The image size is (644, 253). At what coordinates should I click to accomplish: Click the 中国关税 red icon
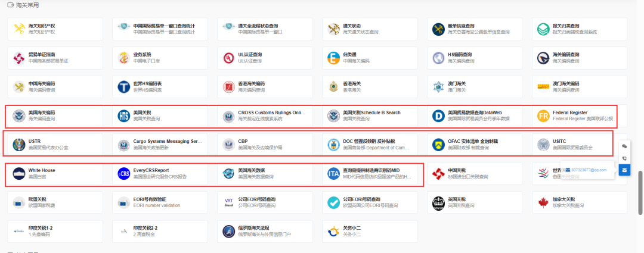tap(439, 174)
